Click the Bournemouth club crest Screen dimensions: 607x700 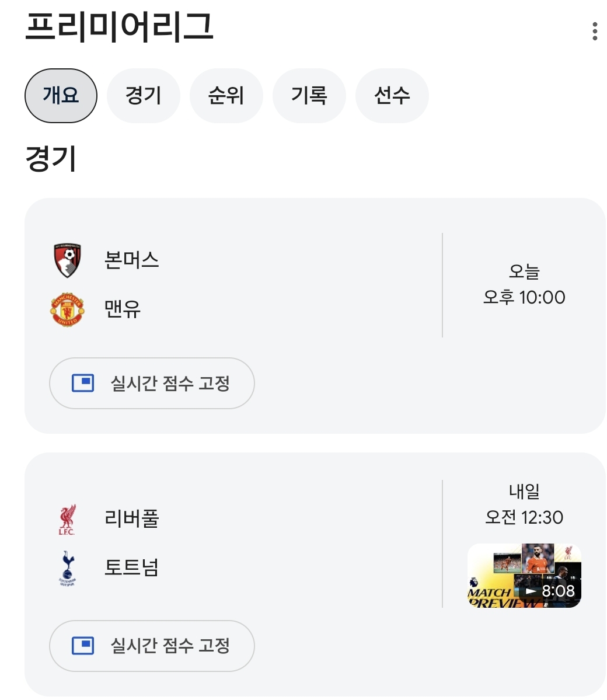coord(67,260)
